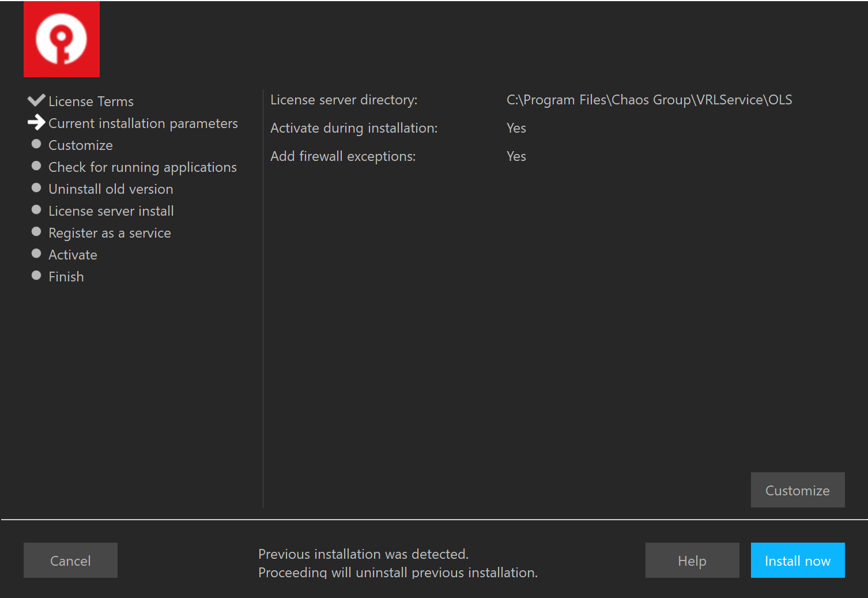Click the bullet next to Register as a service
Image resolution: width=868 pixels, height=598 pixels.
(36, 231)
